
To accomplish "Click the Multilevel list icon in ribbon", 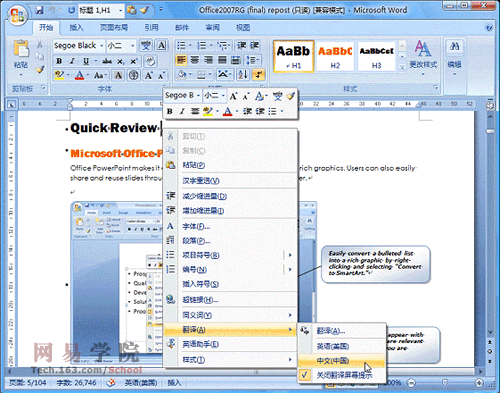I will (223, 45).
